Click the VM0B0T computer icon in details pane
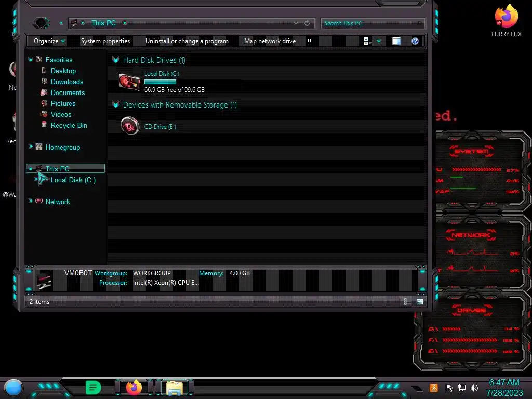Image resolution: width=532 pixels, height=399 pixels. (44, 280)
